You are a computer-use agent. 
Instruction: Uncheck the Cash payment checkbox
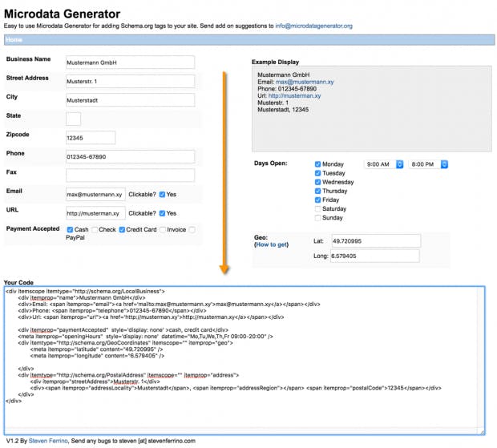click(x=70, y=229)
